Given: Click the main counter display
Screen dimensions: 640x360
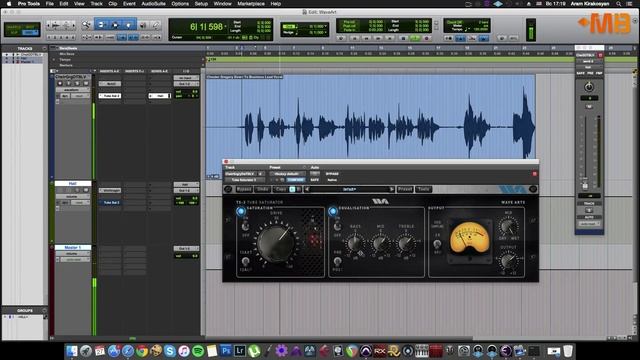Looking at the screenshot, I should click(x=207, y=27).
